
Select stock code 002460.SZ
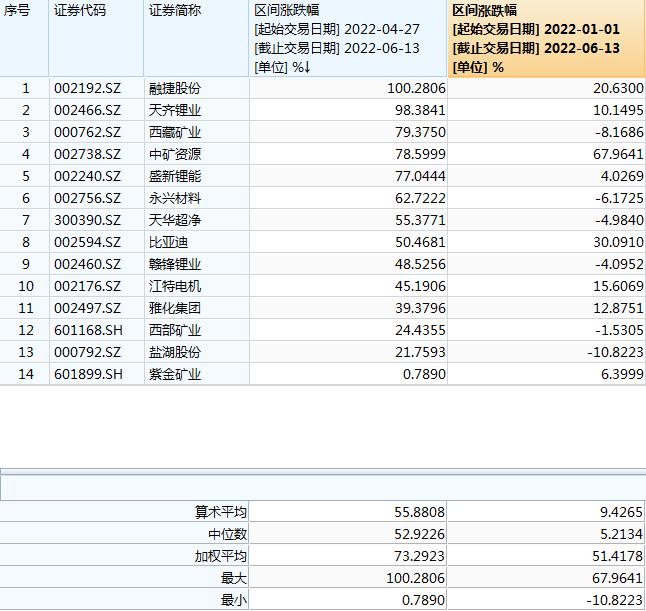click(x=87, y=264)
